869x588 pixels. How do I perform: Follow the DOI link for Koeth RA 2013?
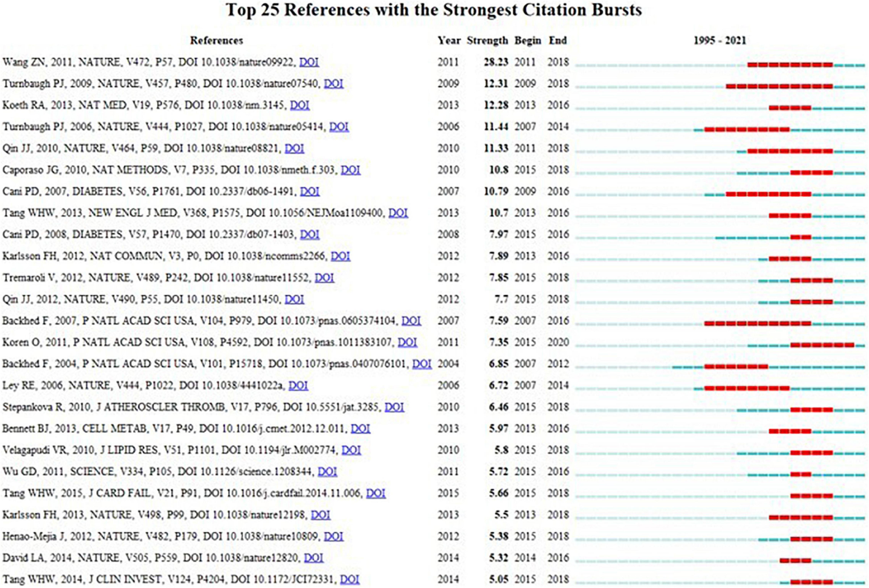coord(300,105)
